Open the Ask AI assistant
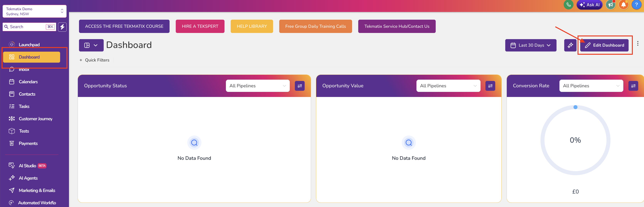The image size is (644, 207). coord(589,4)
